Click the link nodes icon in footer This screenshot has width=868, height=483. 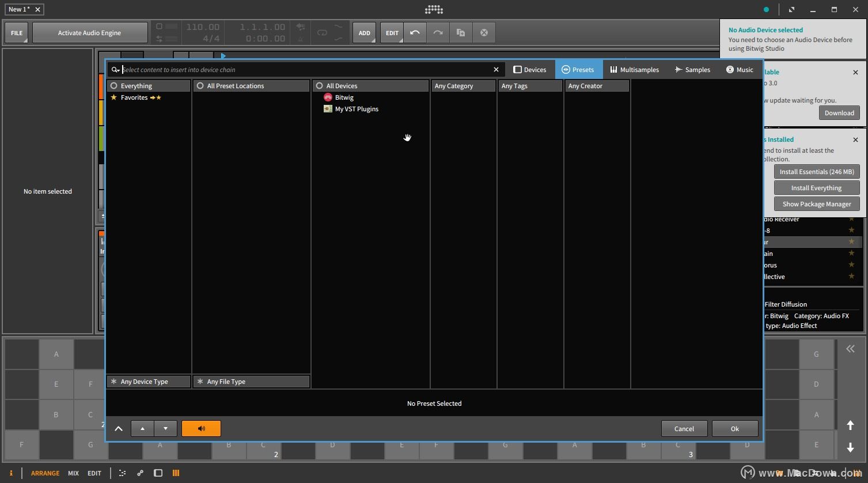coord(140,473)
